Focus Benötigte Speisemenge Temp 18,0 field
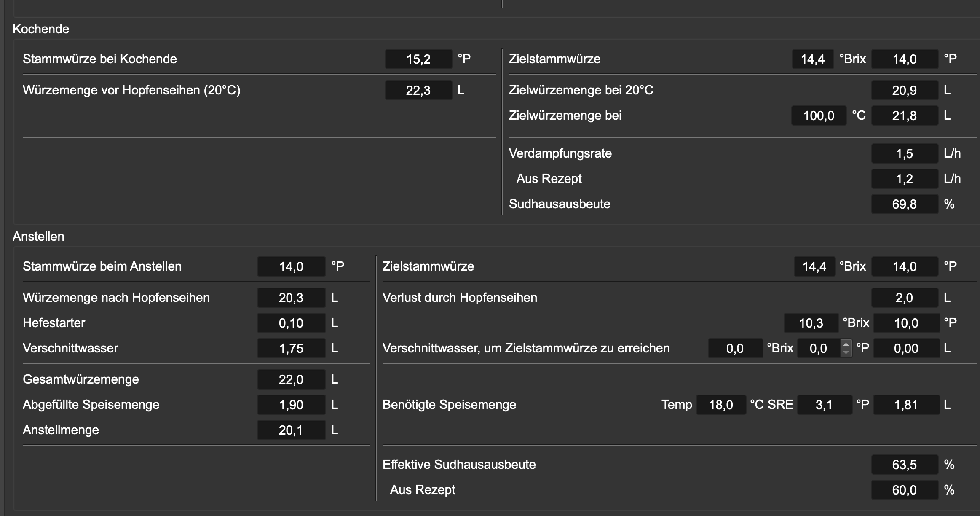980x516 pixels. click(721, 405)
